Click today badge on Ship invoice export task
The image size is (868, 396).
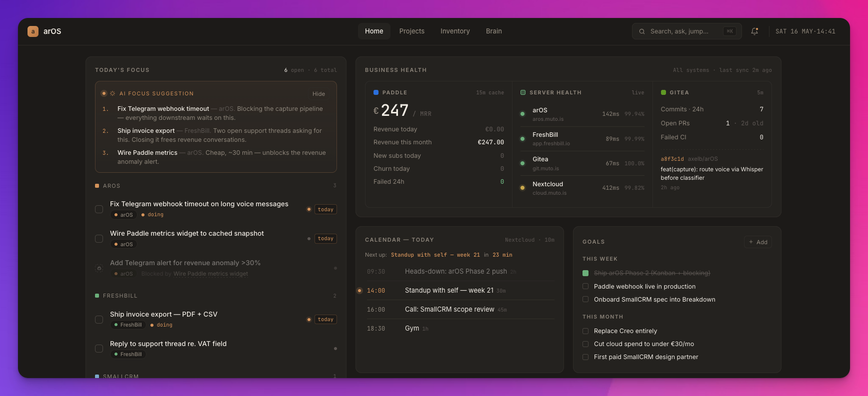click(x=325, y=320)
